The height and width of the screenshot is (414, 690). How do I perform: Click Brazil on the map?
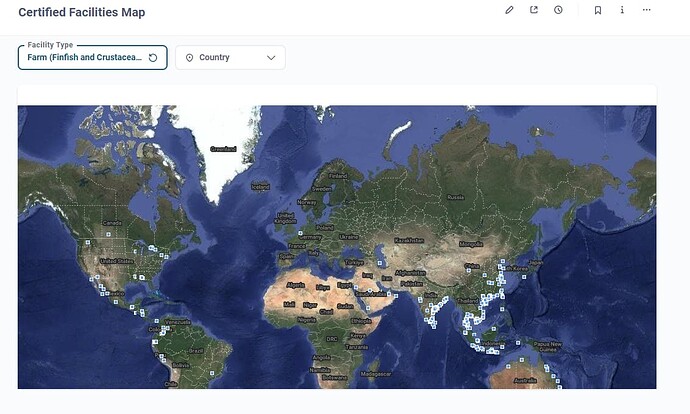195,351
